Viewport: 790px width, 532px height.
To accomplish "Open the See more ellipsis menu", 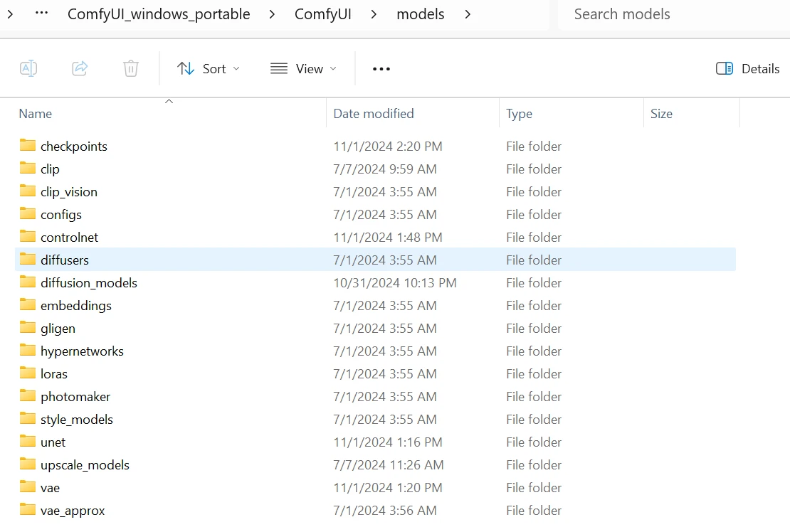I will [x=381, y=68].
